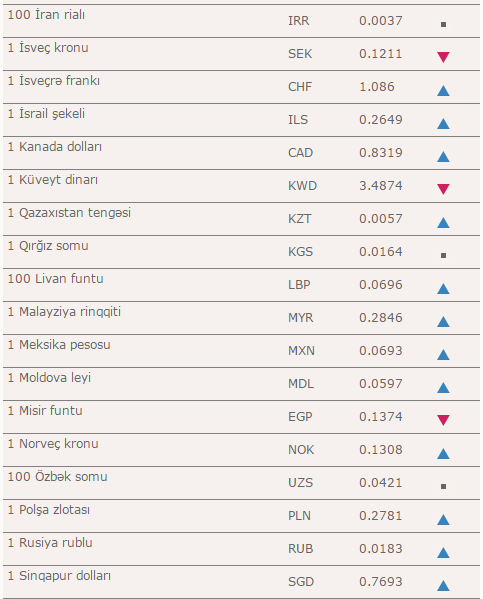Click the 0.2846 rate for Malayziya rinqqiti
483x599 pixels.
[x=381, y=318]
